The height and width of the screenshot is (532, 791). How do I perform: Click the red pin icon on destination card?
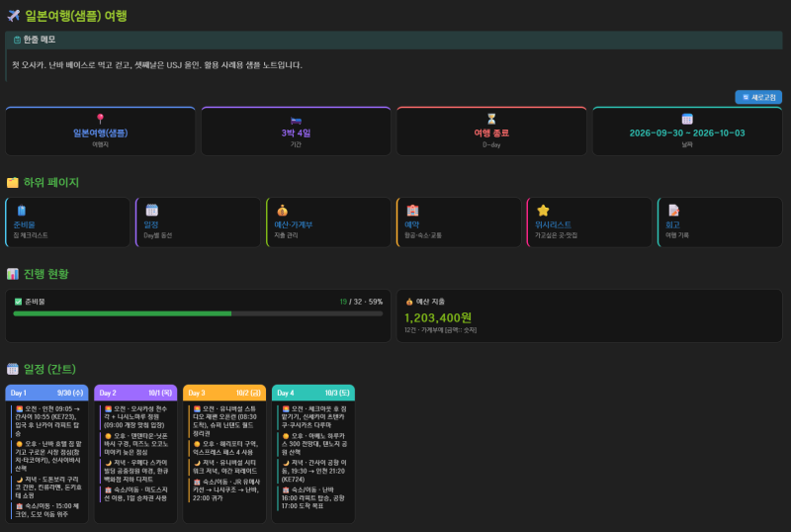[x=100, y=119]
